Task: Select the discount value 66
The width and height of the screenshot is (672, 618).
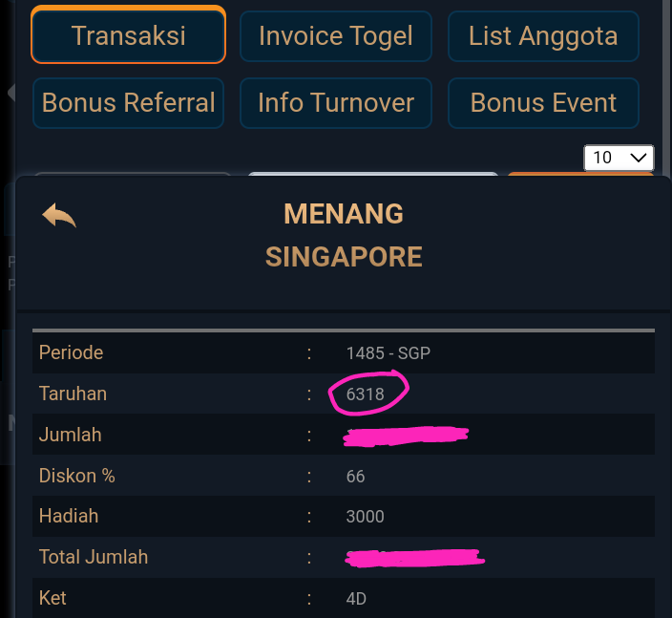Action: [x=356, y=476]
